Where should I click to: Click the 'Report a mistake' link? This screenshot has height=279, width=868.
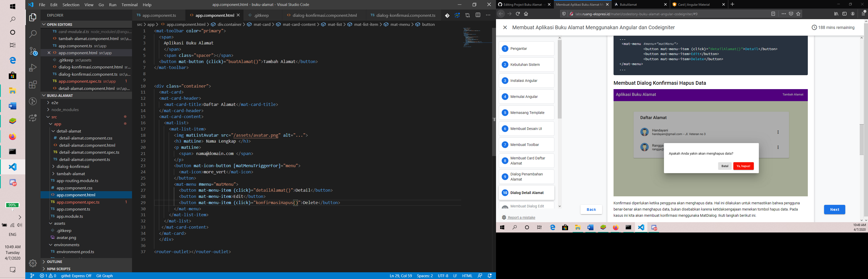(x=521, y=218)
